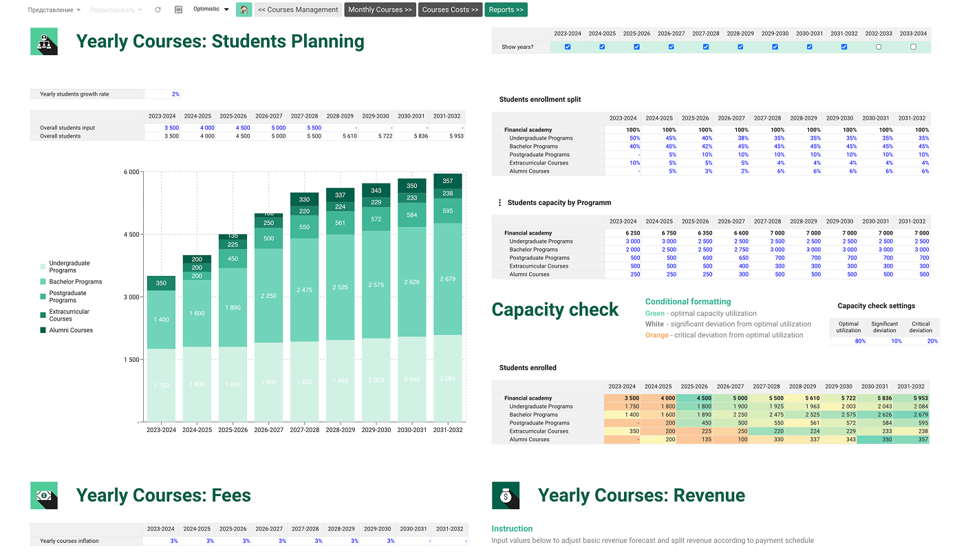This screenshot has width=979, height=560.
Task: Open the Reports page
Action: point(506,10)
